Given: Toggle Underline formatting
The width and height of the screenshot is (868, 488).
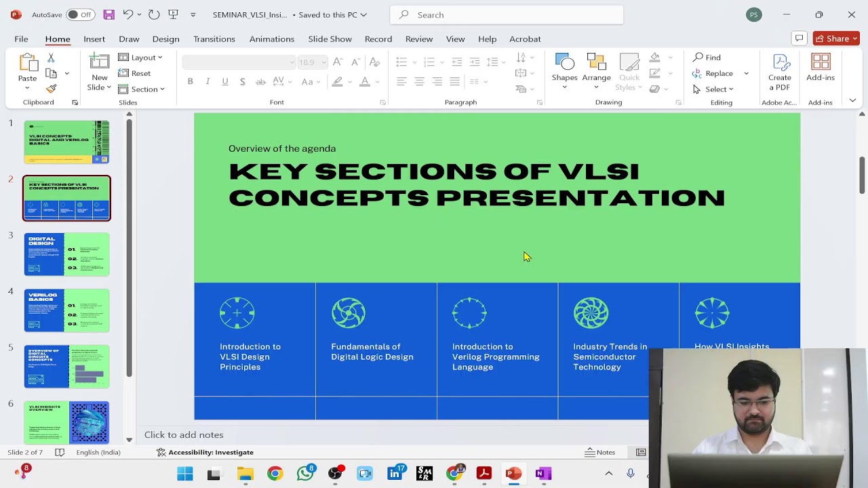Looking at the screenshot, I should tap(225, 81).
